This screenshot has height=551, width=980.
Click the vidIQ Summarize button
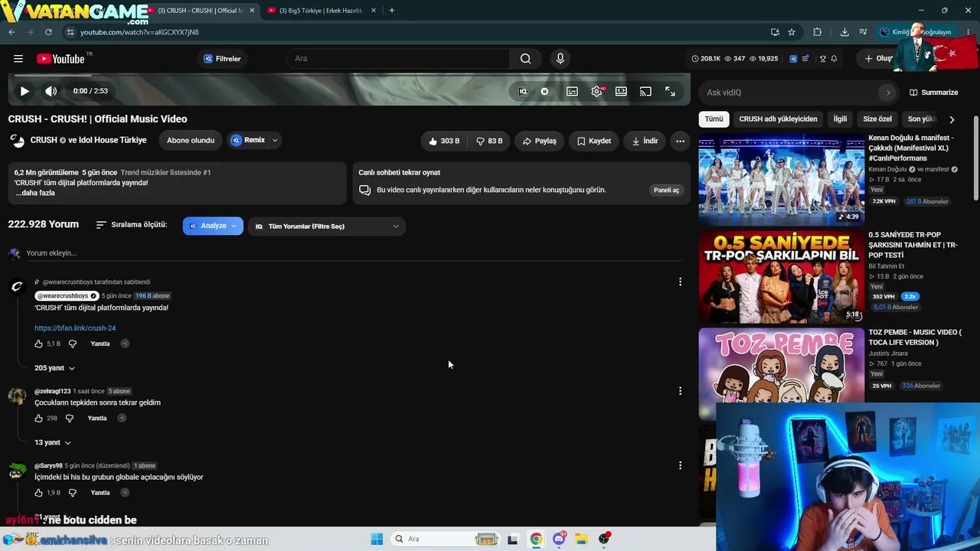(933, 93)
